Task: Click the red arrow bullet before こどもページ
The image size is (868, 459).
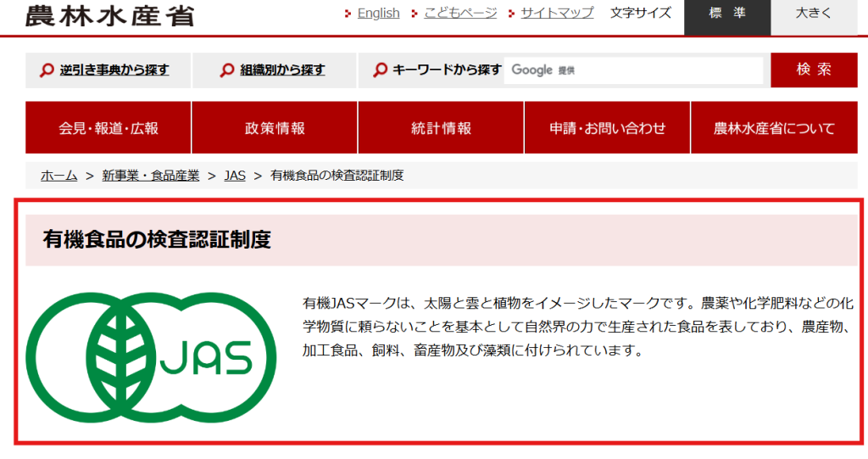Action: pos(414,14)
